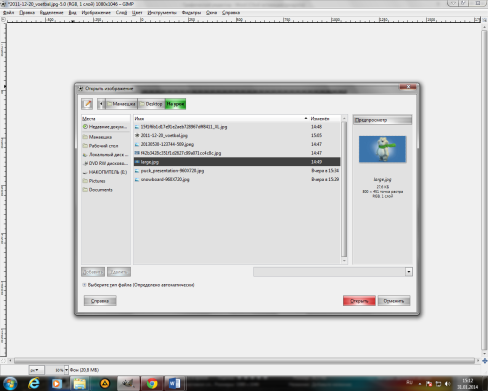Open the Фильтры menu
The height and width of the screenshot is (391, 488).
191,13
